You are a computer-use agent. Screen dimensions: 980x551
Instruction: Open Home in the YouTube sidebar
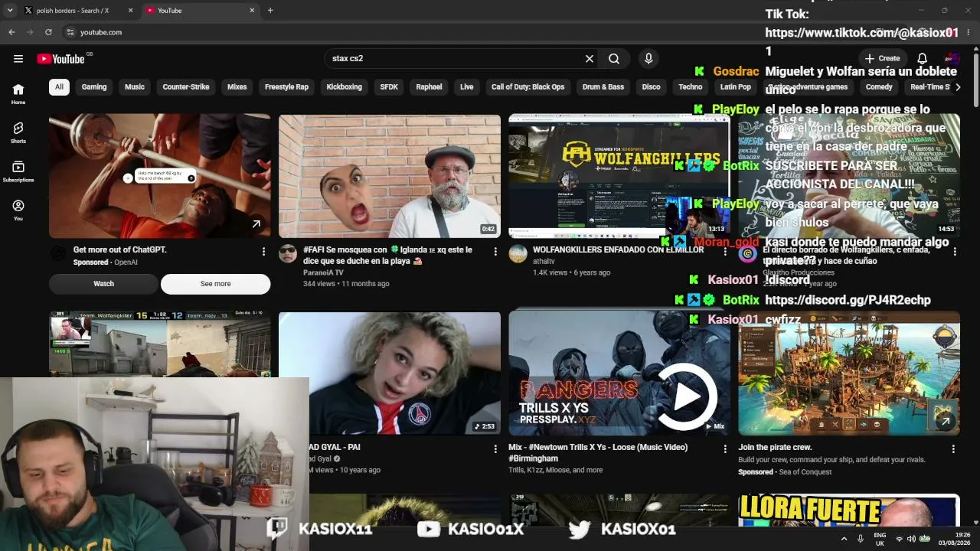point(18,93)
